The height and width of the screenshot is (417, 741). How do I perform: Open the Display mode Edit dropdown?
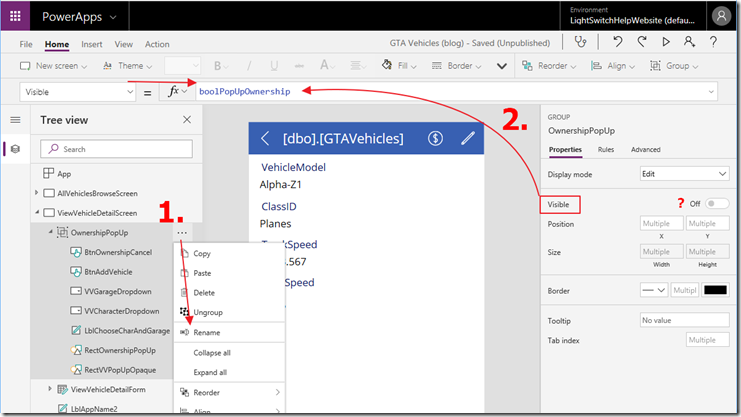(684, 174)
